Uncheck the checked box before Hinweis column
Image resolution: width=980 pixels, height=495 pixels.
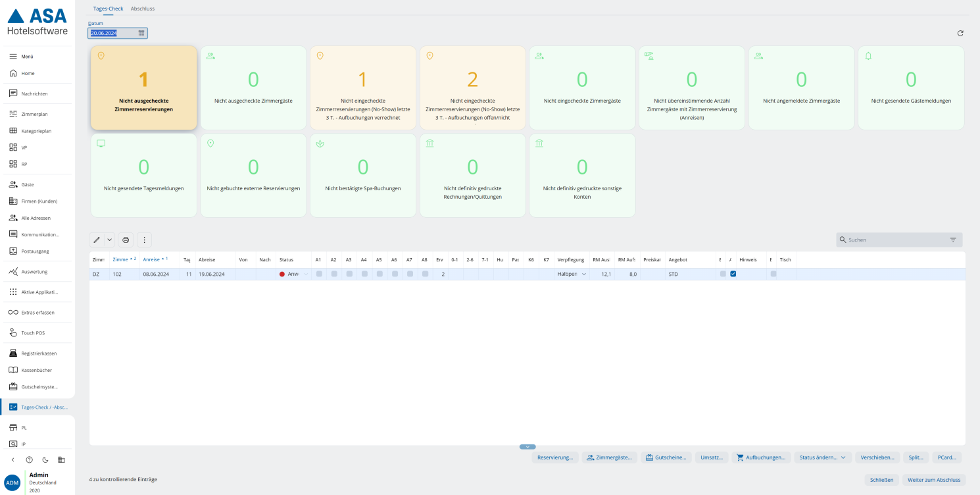pos(733,274)
